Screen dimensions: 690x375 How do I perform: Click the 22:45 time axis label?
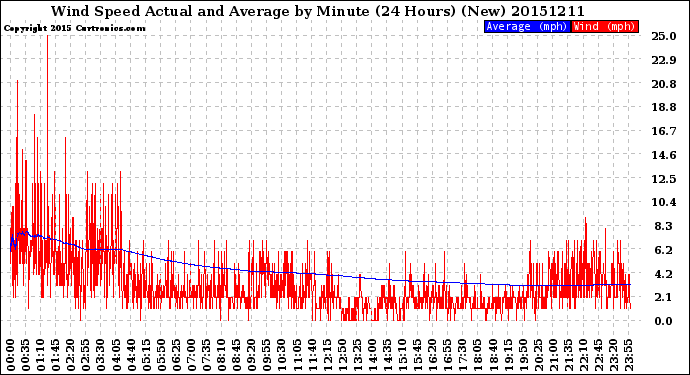point(598,355)
